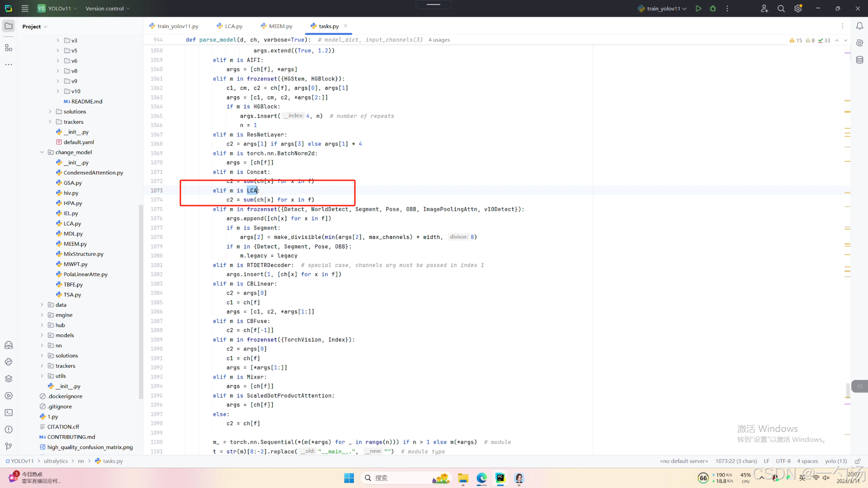
Task: Expand the solutions folder under v10
Action: (50, 112)
